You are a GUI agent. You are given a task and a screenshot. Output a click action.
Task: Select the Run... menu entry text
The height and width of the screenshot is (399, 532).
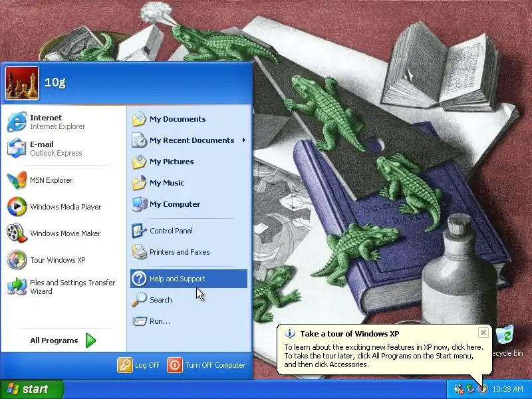[160, 321]
